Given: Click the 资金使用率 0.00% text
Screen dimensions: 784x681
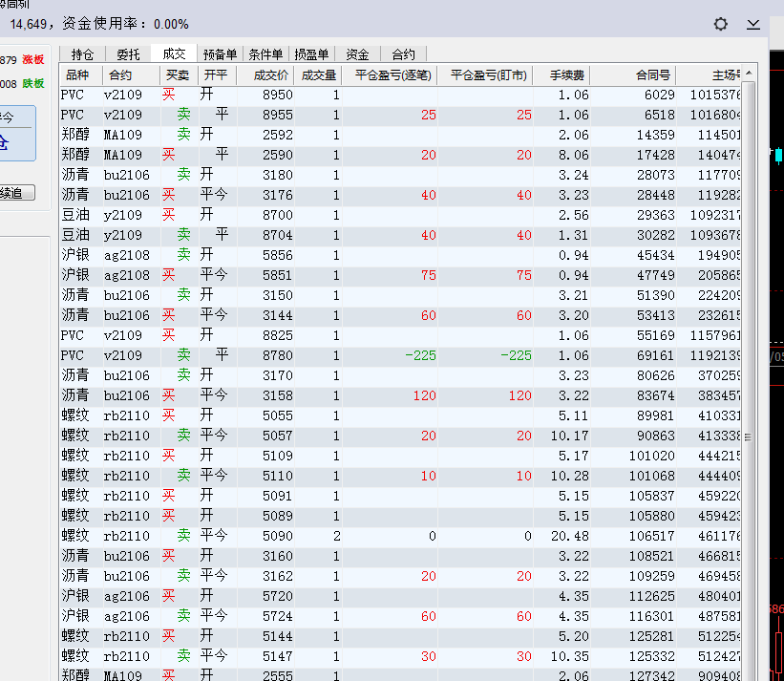Looking at the screenshot, I should click(125, 24).
